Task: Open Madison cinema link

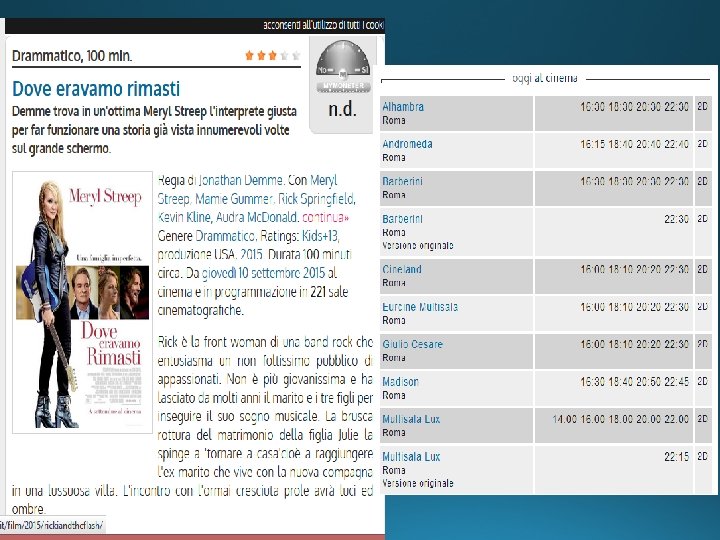Action: point(400,382)
